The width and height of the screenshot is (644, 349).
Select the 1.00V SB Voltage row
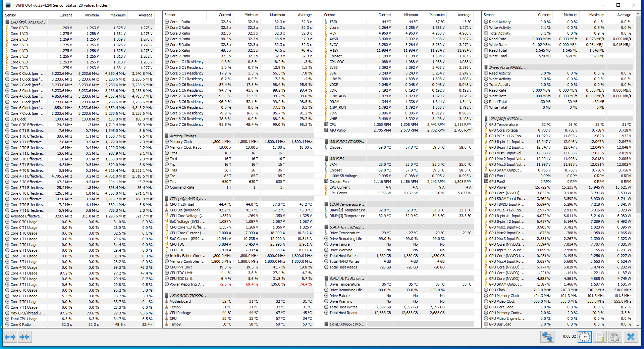click(x=398, y=176)
